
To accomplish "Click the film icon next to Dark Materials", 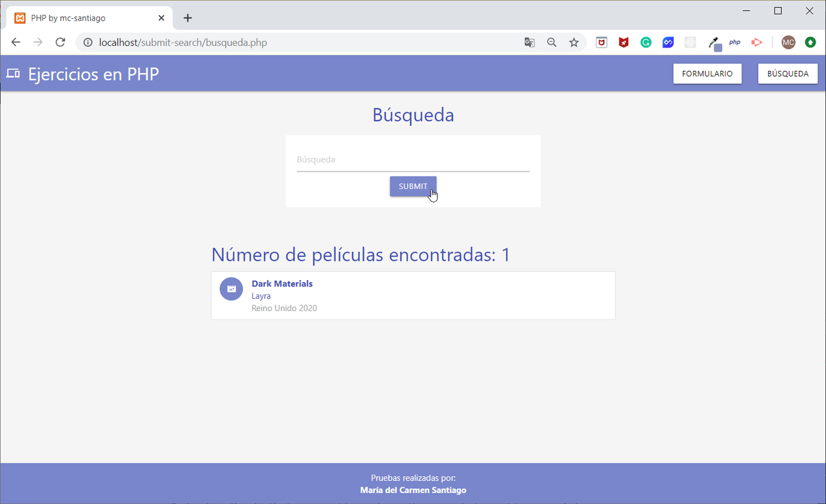I will pyautogui.click(x=231, y=288).
